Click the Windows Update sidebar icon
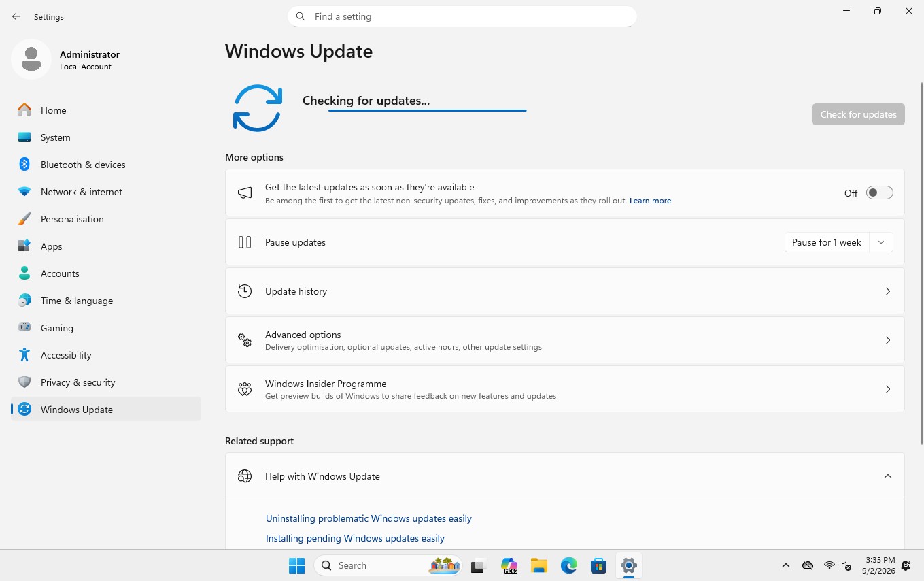The image size is (924, 581). pyautogui.click(x=24, y=409)
